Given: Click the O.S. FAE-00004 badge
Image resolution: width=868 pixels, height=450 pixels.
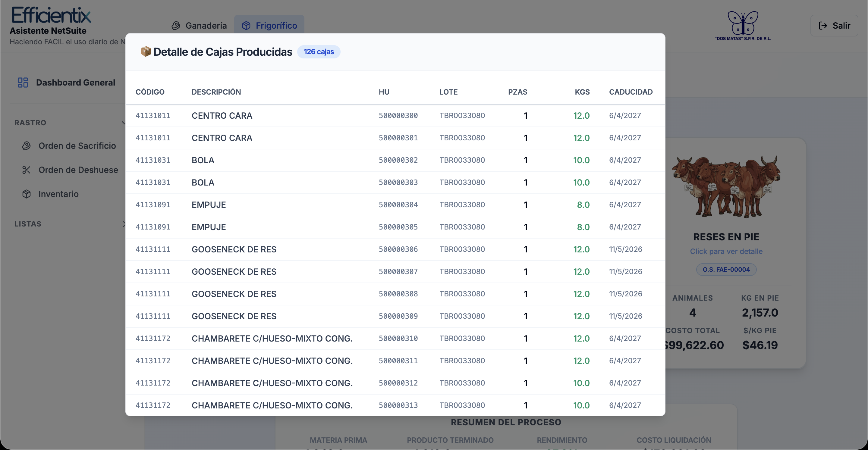Looking at the screenshot, I should coord(726,270).
